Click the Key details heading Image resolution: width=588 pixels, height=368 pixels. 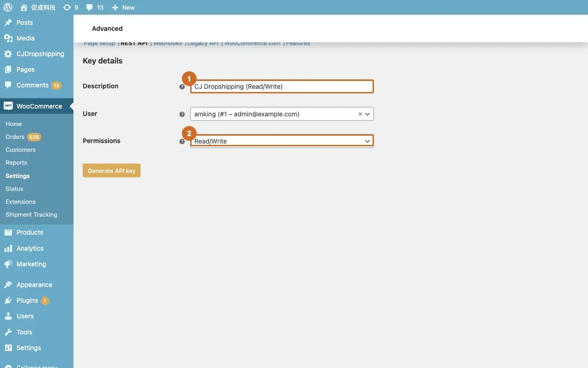point(102,61)
